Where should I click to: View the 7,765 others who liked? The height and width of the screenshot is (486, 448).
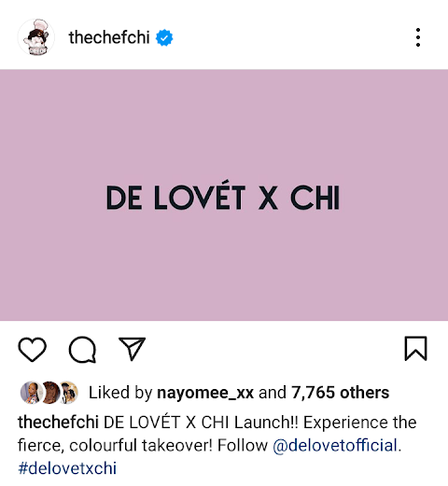point(340,393)
